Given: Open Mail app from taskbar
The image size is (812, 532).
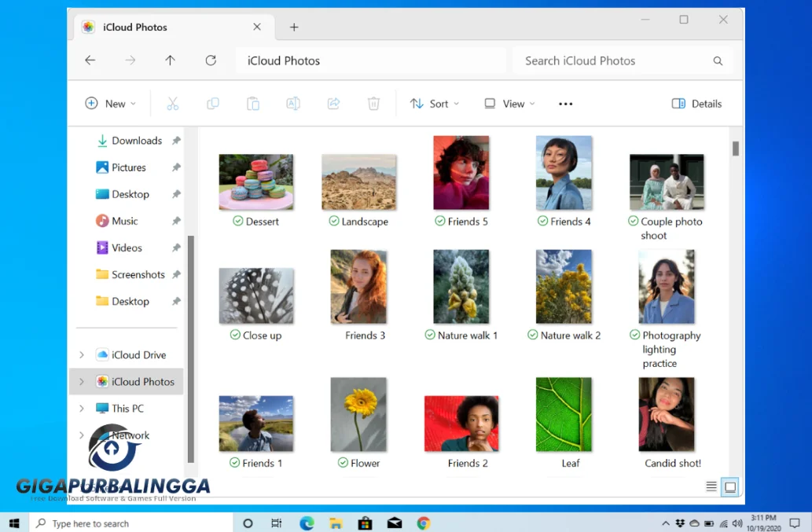Looking at the screenshot, I should pyautogui.click(x=395, y=523).
